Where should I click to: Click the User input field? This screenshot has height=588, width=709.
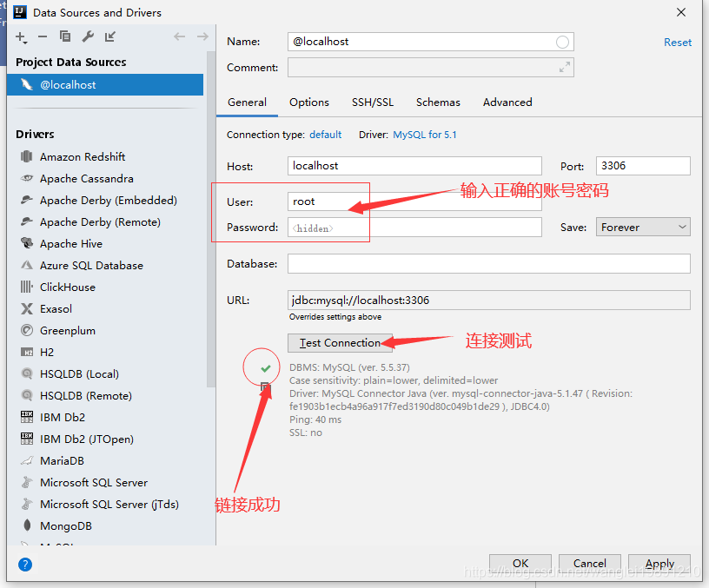[x=414, y=202]
